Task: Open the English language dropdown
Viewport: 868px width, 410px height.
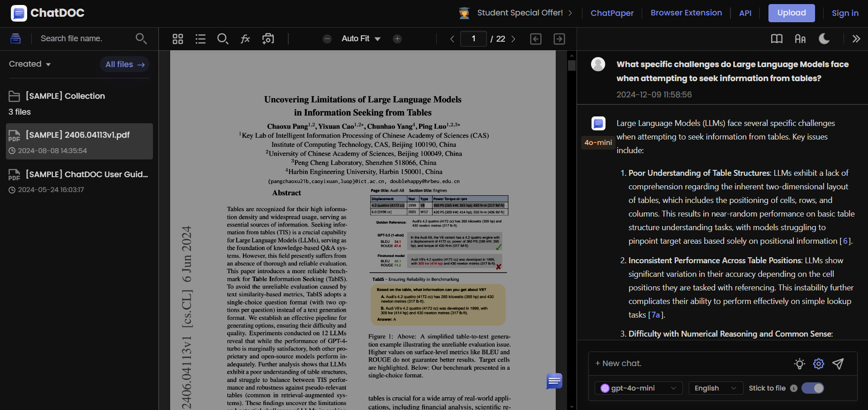Action: [715, 388]
